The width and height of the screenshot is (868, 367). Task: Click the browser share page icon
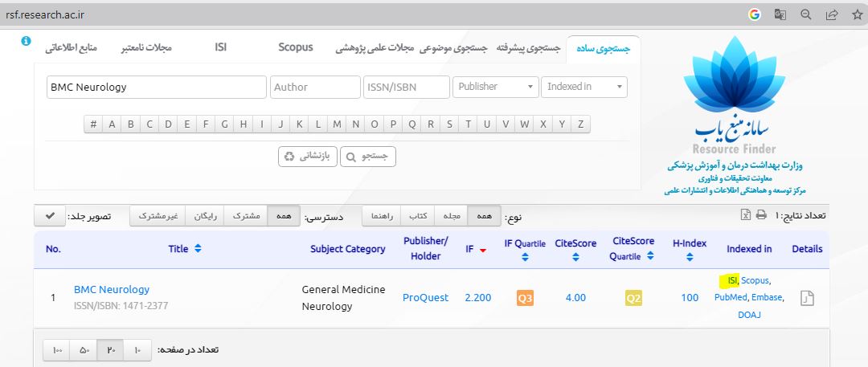[x=830, y=14]
